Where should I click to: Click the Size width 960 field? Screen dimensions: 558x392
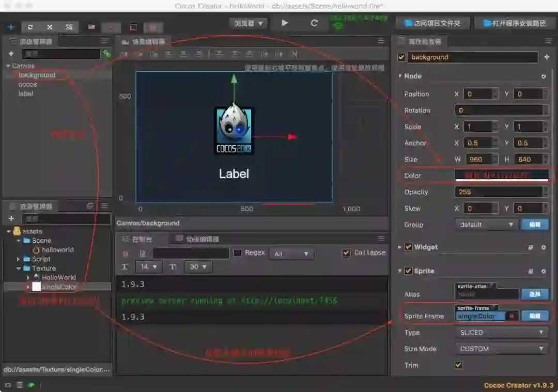click(478, 160)
